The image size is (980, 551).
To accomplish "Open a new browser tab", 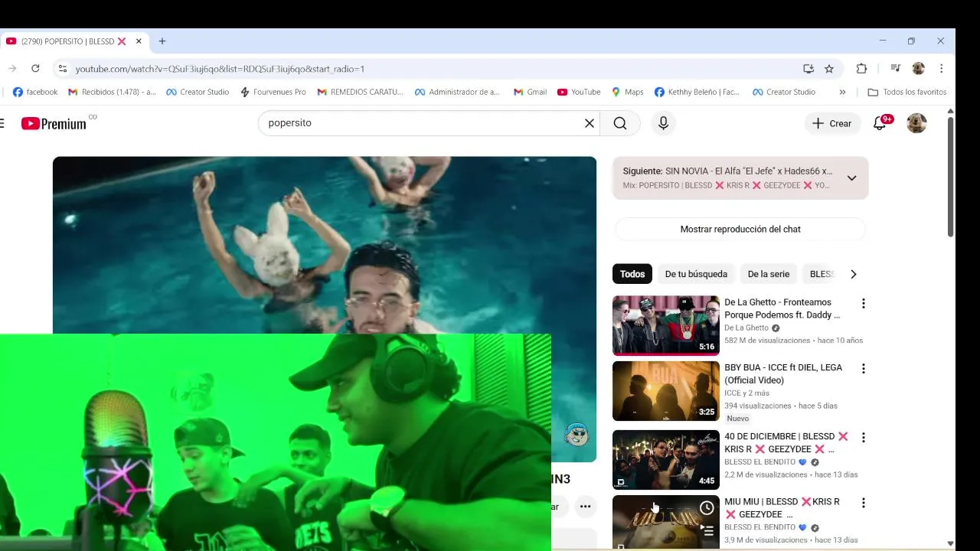I will [162, 41].
